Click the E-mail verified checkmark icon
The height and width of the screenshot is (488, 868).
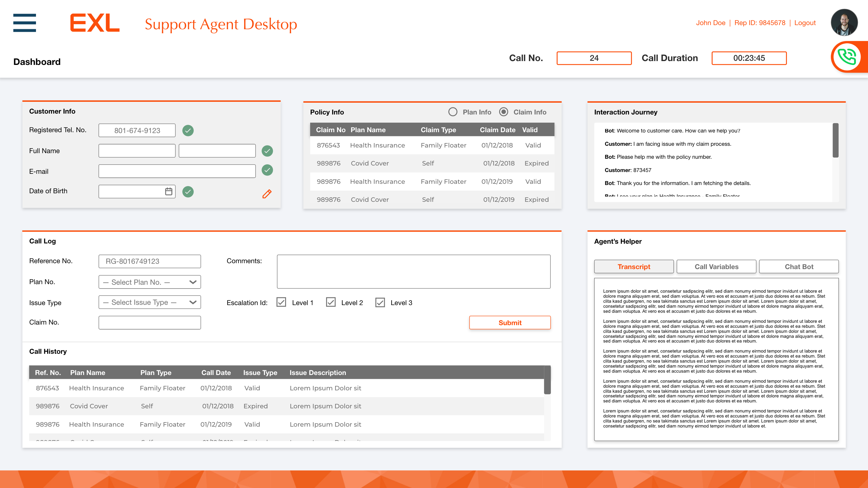(x=267, y=170)
